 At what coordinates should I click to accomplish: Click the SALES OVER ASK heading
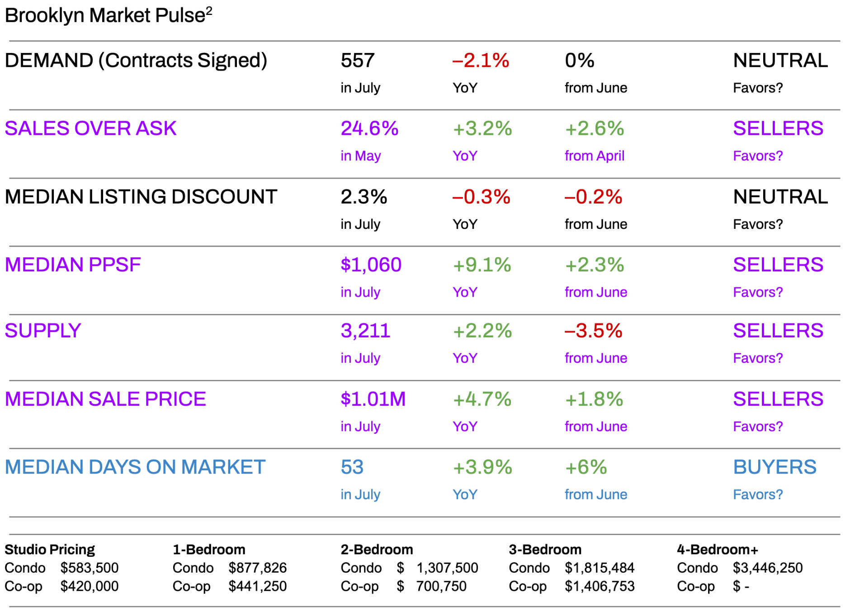click(90, 128)
